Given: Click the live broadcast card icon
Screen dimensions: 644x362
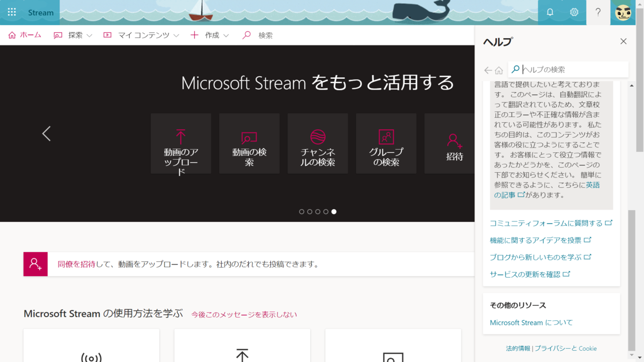Looking at the screenshot, I should [91, 357].
